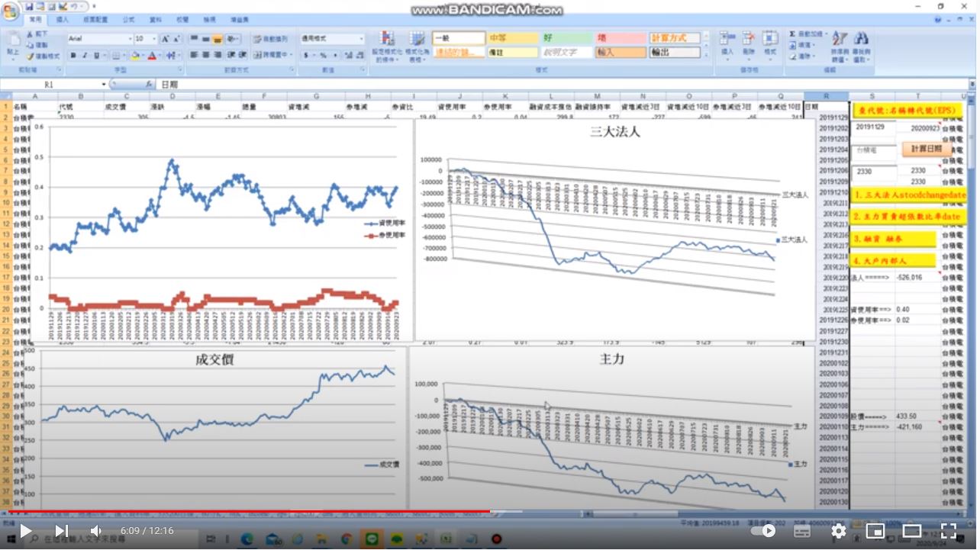Switch to the 版面配置 (Page Layout) tab

[95, 19]
